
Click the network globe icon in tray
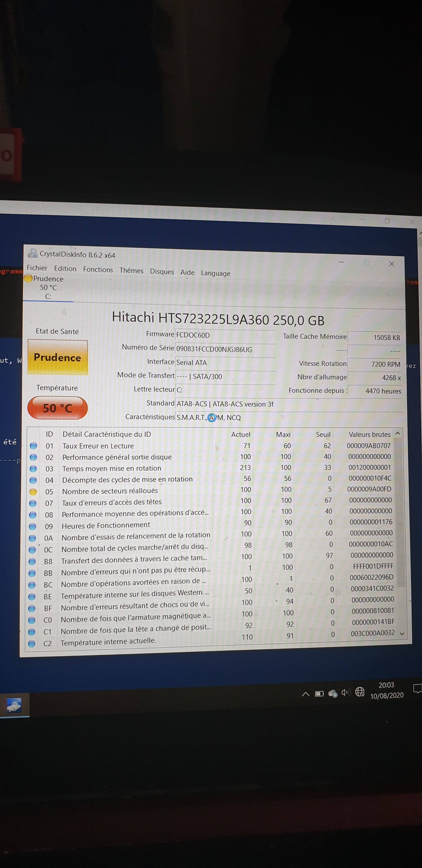pos(360,692)
